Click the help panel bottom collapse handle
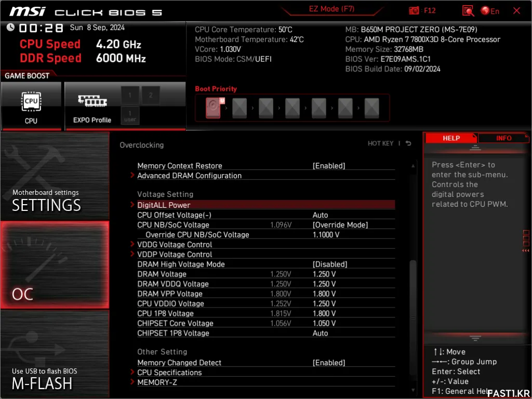This screenshot has width=532, height=399. [475, 338]
